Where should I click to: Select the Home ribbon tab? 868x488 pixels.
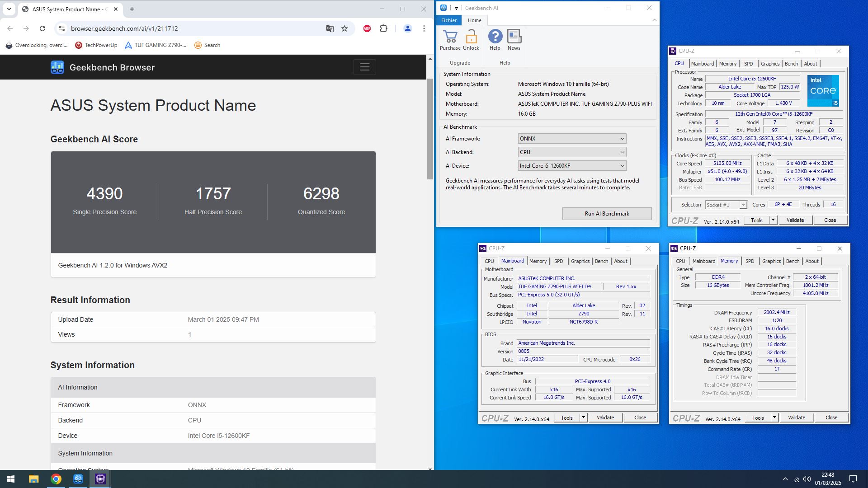tap(474, 20)
